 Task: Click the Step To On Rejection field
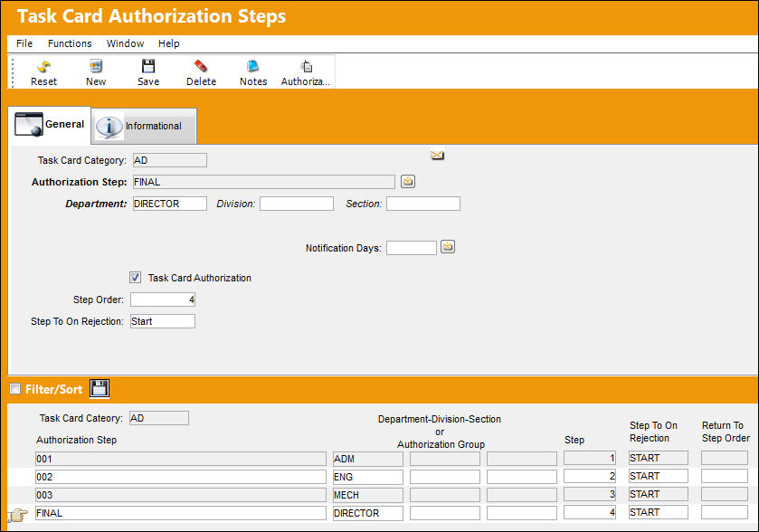[163, 321]
